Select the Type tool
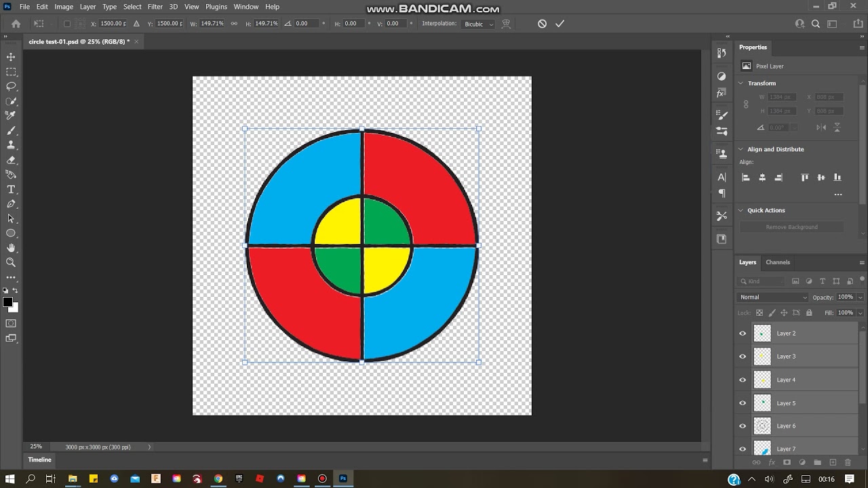The height and width of the screenshot is (488, 868). 11,189
